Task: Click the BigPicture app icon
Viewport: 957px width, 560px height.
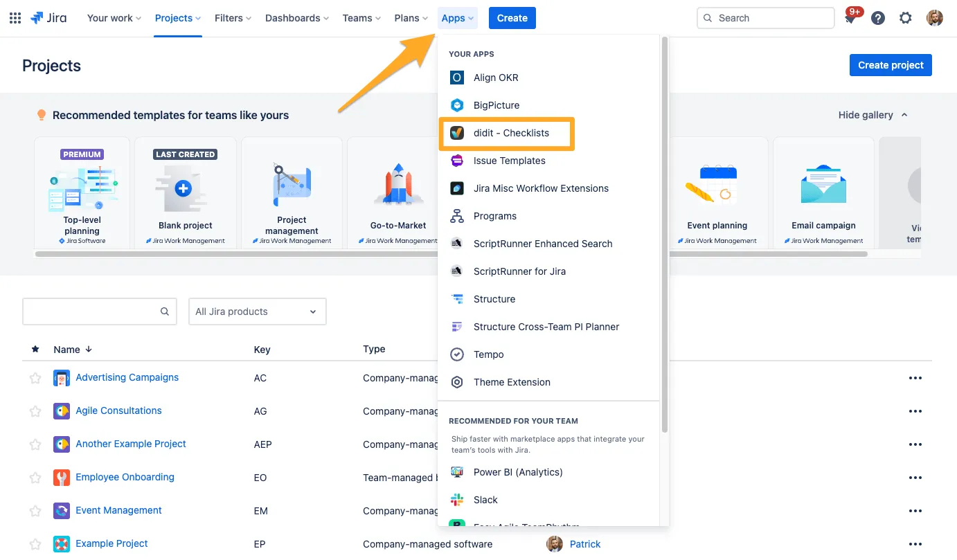Action: click(x=457, y=105)
